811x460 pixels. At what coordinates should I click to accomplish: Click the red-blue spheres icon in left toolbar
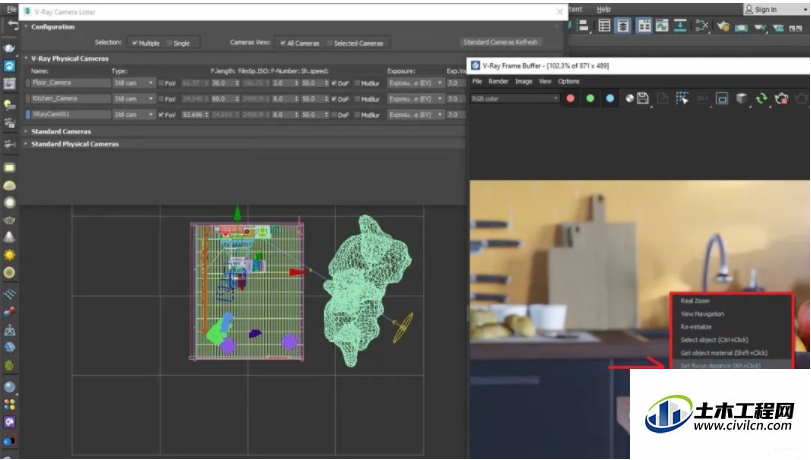pyautogui.click(x=9, y=311)
